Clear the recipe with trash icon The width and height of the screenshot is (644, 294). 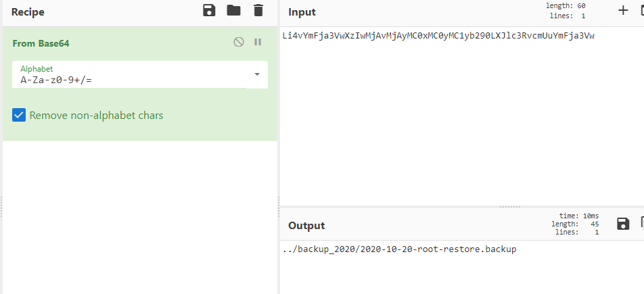pos(258,10)
